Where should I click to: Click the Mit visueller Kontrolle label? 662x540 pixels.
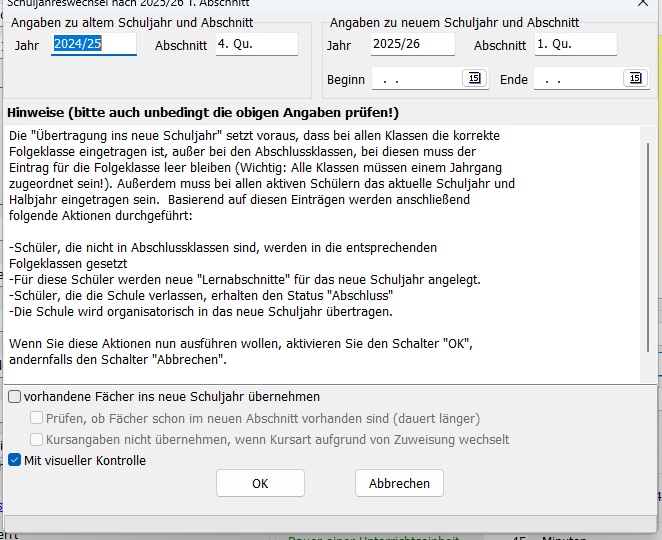[85, 460]
